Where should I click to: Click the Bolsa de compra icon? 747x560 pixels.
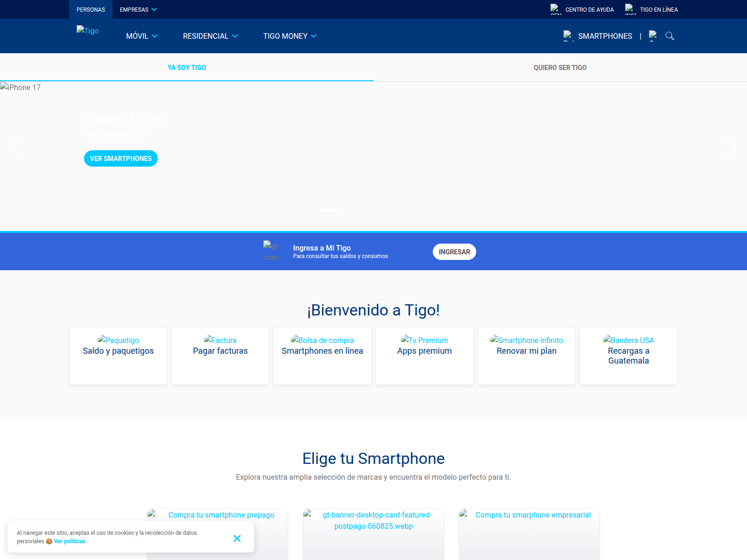pyautogui.click(x=322, y=340)
